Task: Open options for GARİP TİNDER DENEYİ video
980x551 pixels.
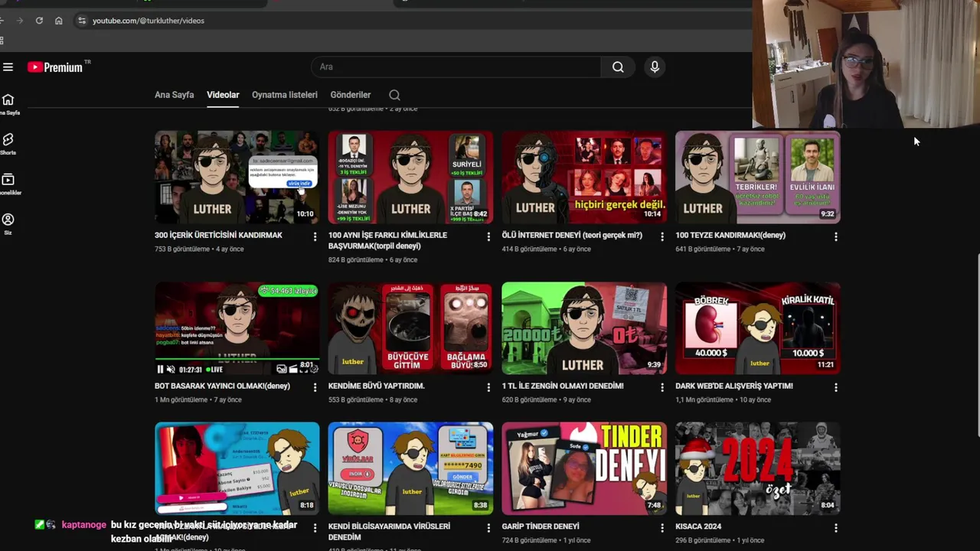Action: point(662,527)
